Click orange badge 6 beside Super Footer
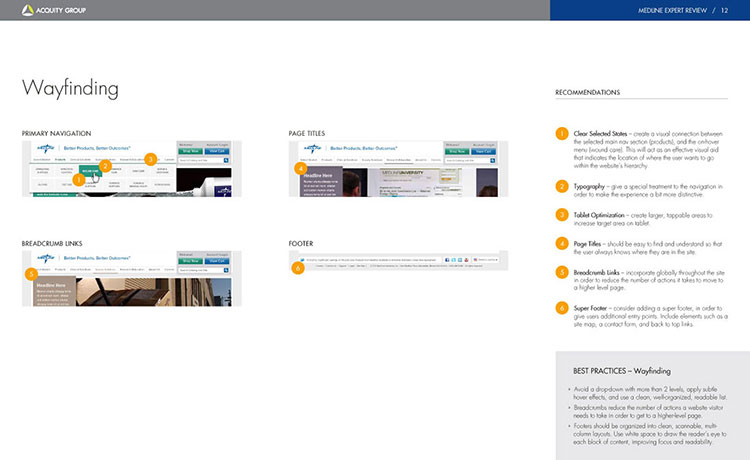Screen dimensions: 750x460 (562, 308)
